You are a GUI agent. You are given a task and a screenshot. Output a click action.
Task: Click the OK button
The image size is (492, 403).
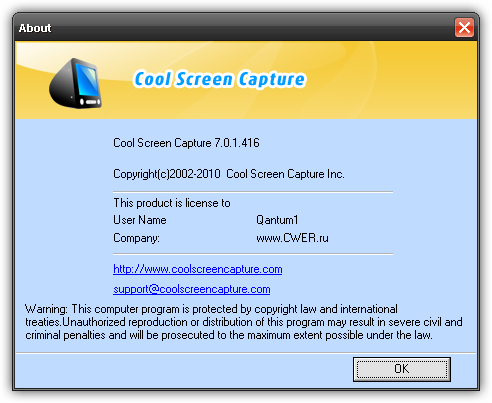tap(402, 369)
